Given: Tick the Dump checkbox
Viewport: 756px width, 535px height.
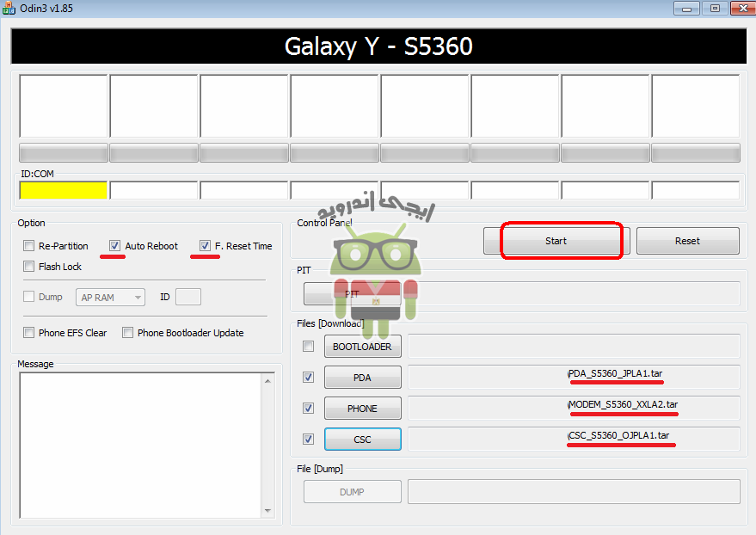Looking at the screenshot, I should click(x=29, y=297).
